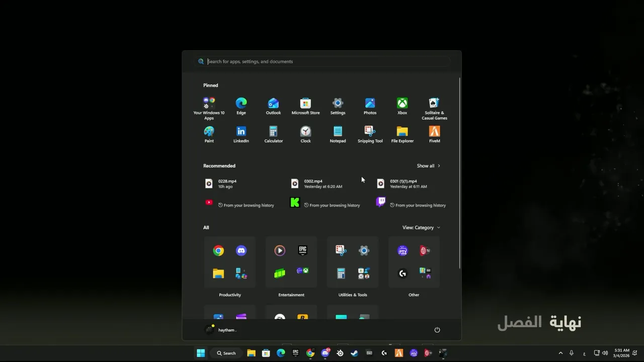Open taskbar Search box
This screenshot has height=362, width=644.
coord(226,353)
